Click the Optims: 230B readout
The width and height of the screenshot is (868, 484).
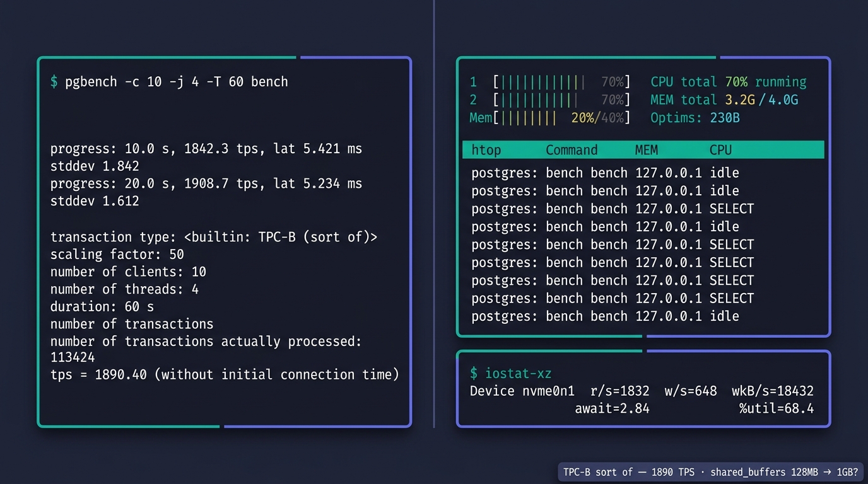coord(695,118)
